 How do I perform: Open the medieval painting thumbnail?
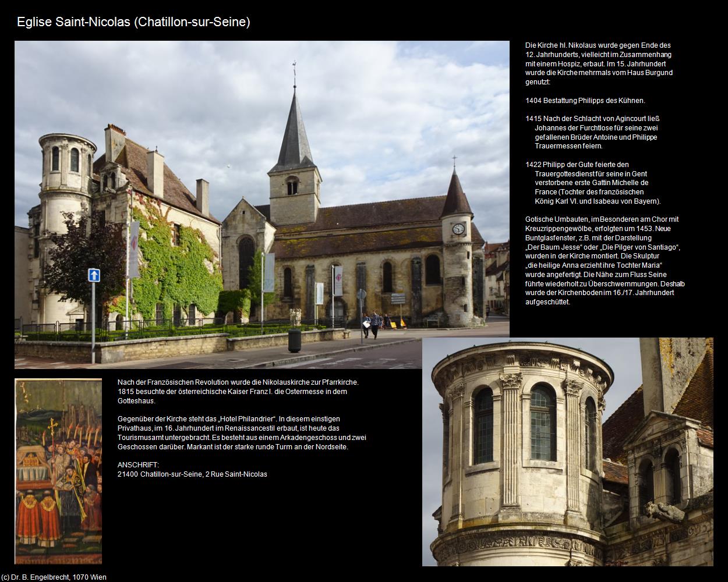coord(58,471)
